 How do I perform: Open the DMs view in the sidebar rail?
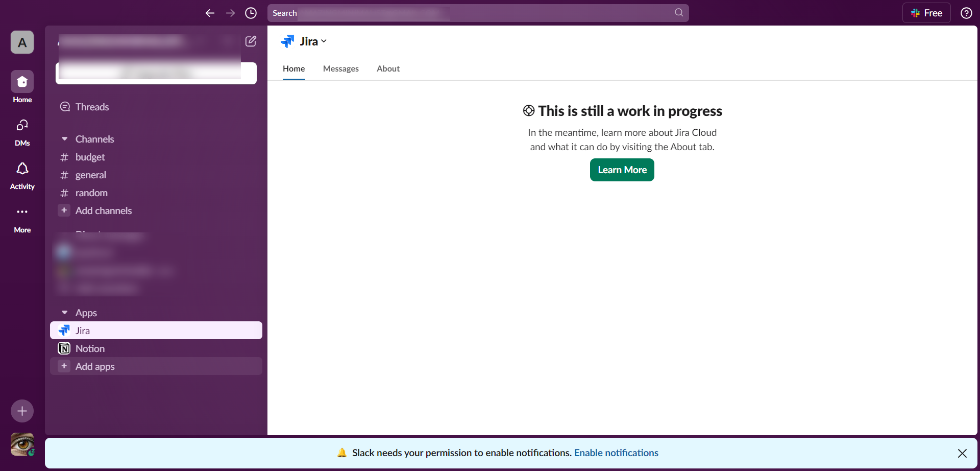pos(22,132)
